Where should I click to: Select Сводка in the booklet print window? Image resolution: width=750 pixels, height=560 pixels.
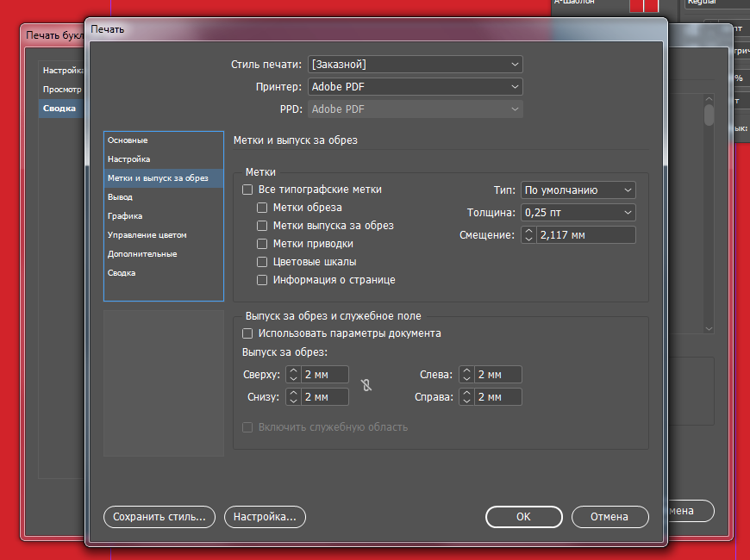pyautogui.click(x=61, y=109)
